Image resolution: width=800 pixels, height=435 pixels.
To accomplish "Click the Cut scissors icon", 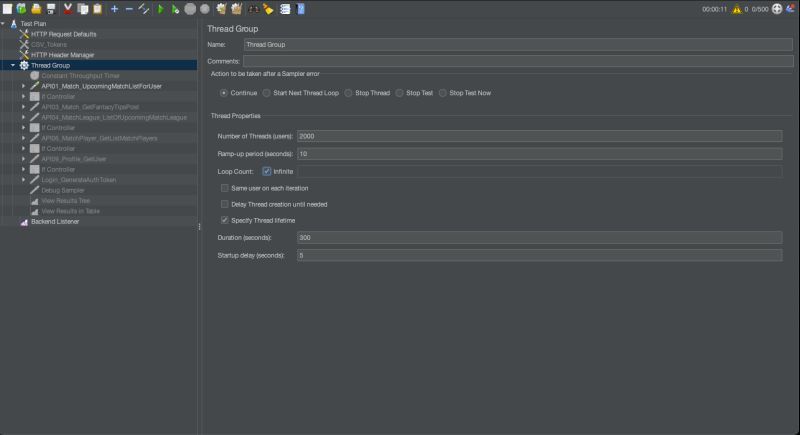I will (68, 9).
